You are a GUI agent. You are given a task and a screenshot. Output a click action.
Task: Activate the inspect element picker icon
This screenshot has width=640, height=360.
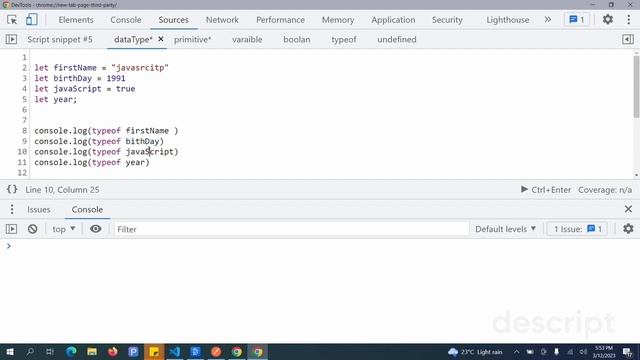tap(12, 20)
